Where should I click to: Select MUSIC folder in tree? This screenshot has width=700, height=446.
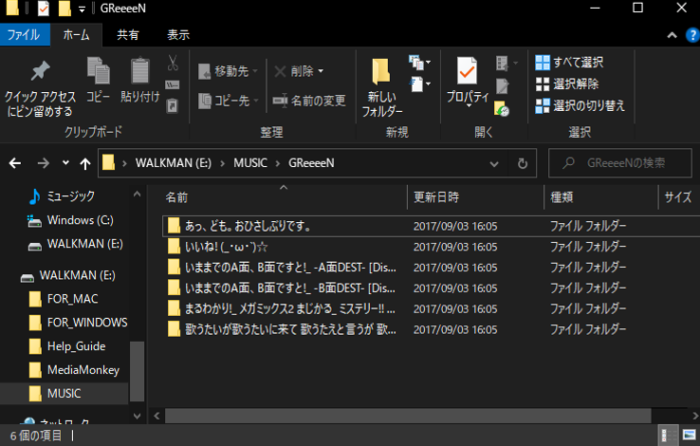pyautogui.click(x=64, y=393)
